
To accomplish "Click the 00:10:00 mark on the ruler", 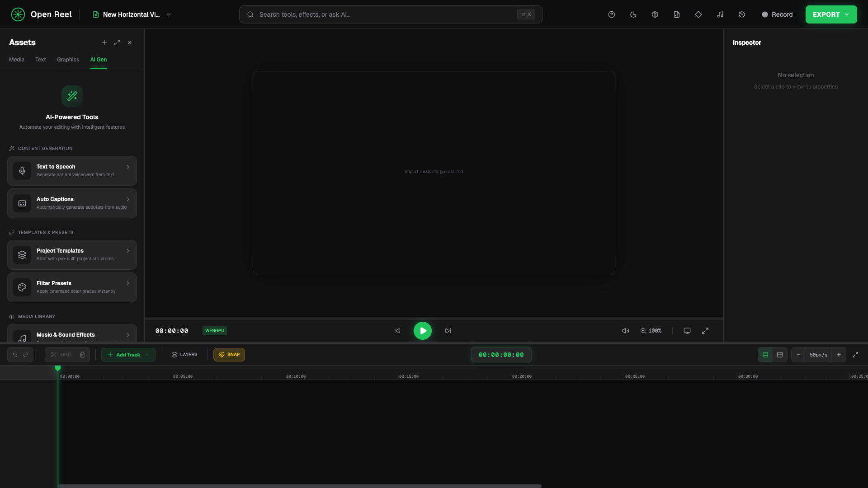I will point(296,376).
